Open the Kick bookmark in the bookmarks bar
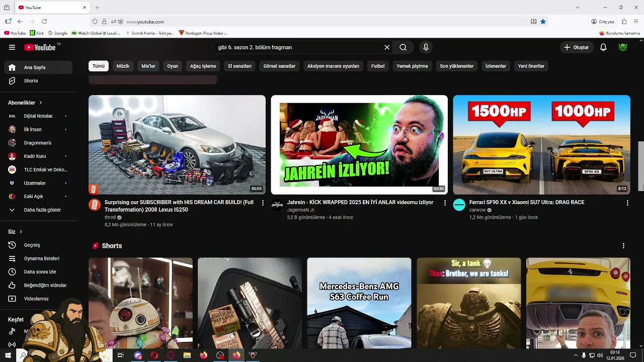Screen dimensions: 644x362 pyautogui.click(x=37, y=33)
